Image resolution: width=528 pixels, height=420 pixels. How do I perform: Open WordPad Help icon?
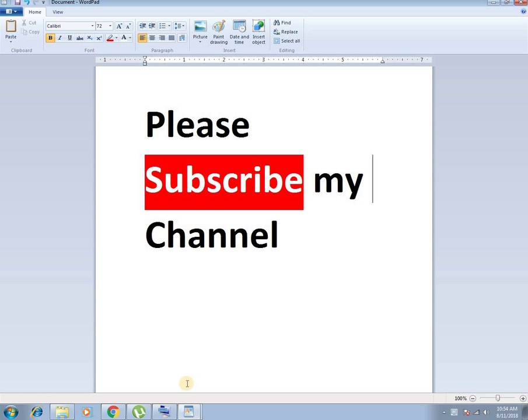[523, 12]
